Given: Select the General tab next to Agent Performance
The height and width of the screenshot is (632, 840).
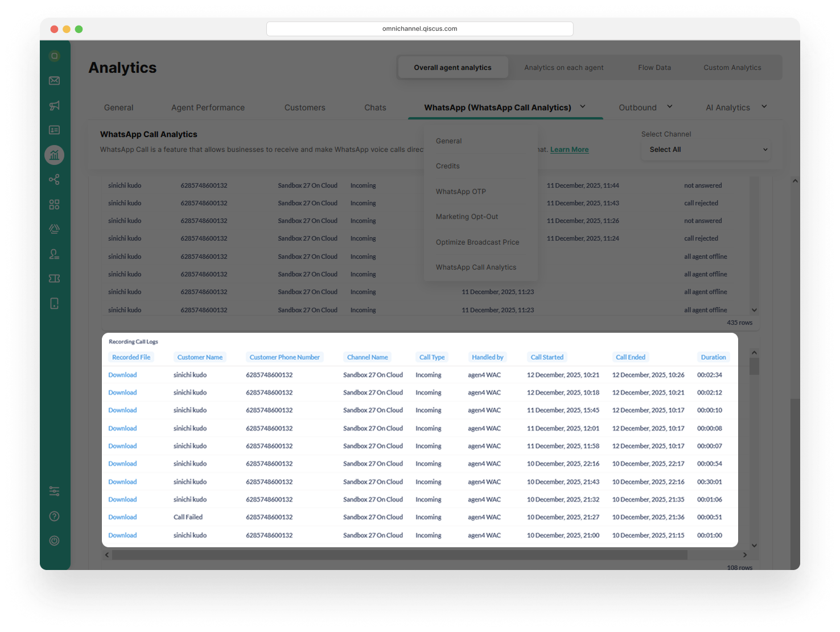Looking at the screenshot, I should [x=118, y=108].
